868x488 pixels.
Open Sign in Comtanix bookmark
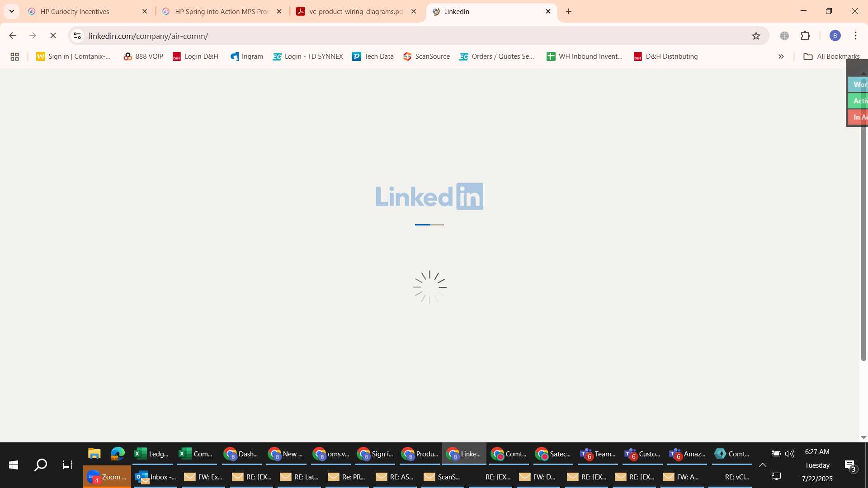point(73,56)
